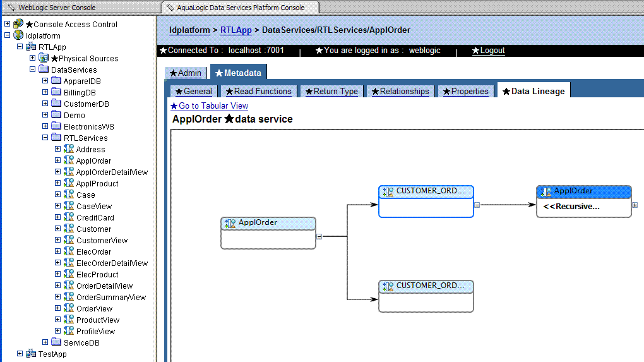Click the Address data service icon
644x362 pixels.
(x=69, y=148)
